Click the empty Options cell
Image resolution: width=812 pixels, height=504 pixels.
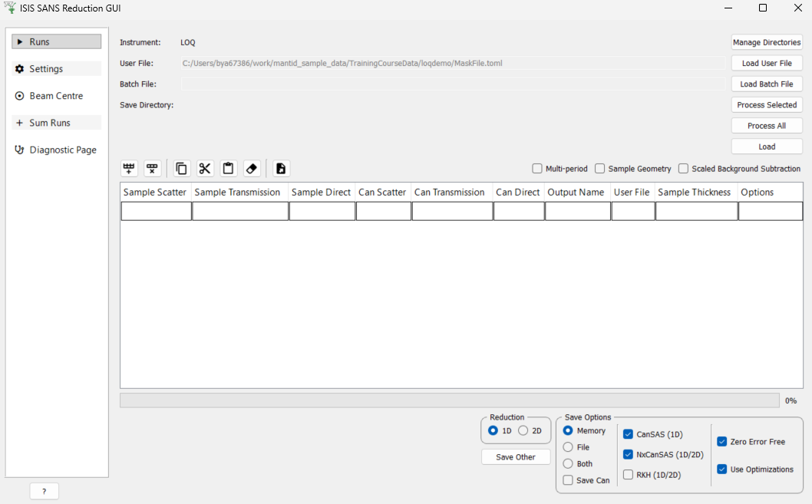pos(771,211)
